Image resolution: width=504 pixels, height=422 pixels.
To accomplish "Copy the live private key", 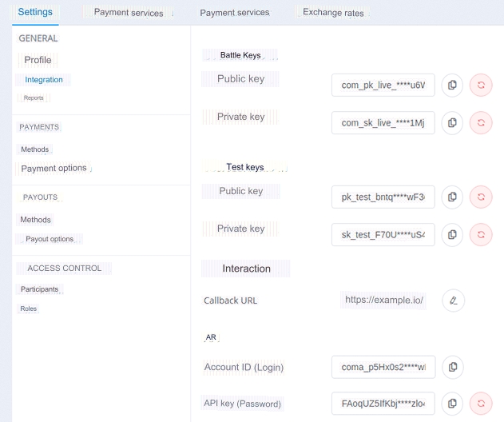I will tap(452, 122).
